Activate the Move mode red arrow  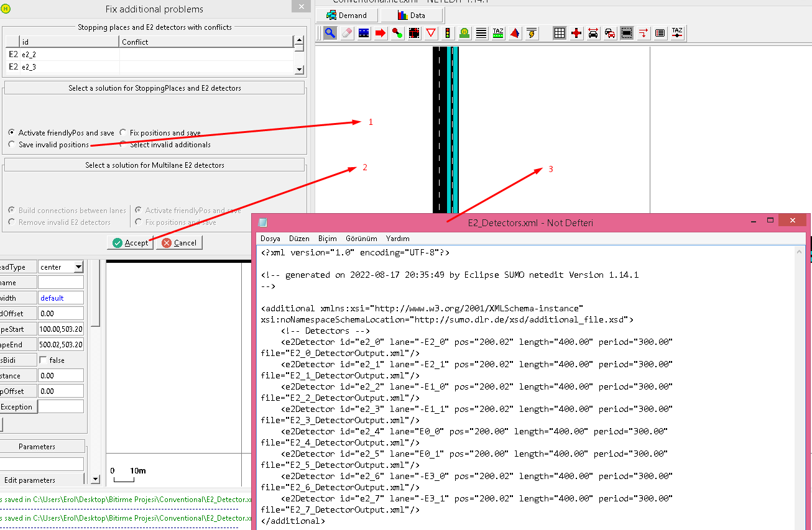pyautogui.click(x=381, y=33)
